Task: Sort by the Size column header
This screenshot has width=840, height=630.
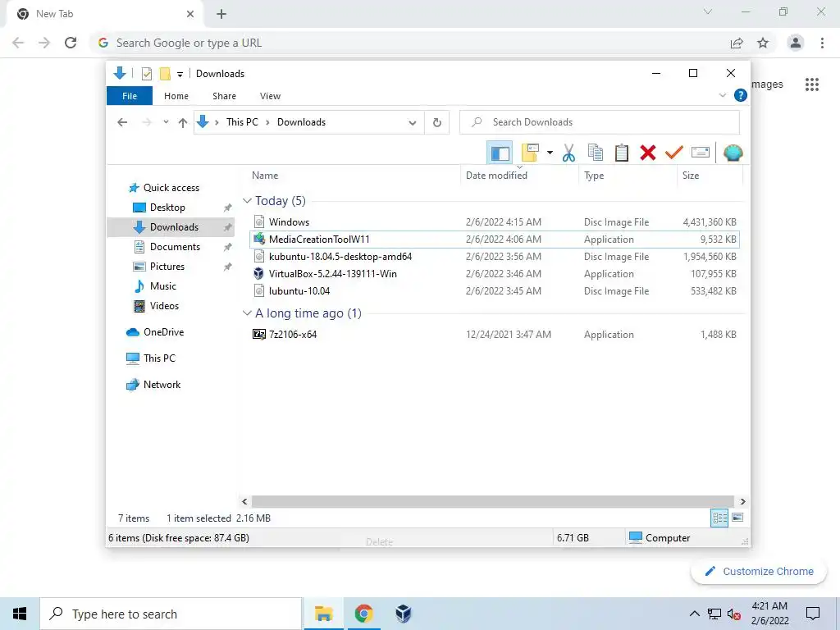Action: click(x=691, y=176)
